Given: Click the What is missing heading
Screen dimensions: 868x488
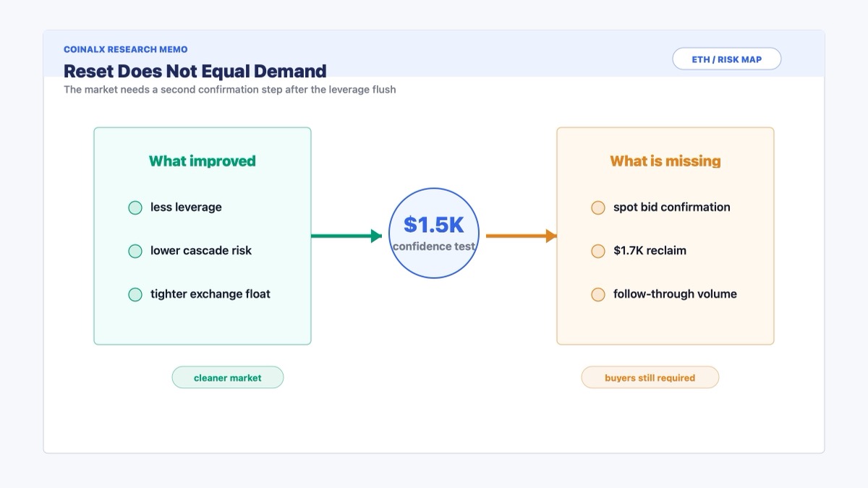Looking at the screenshot, I should coord(665,161).
